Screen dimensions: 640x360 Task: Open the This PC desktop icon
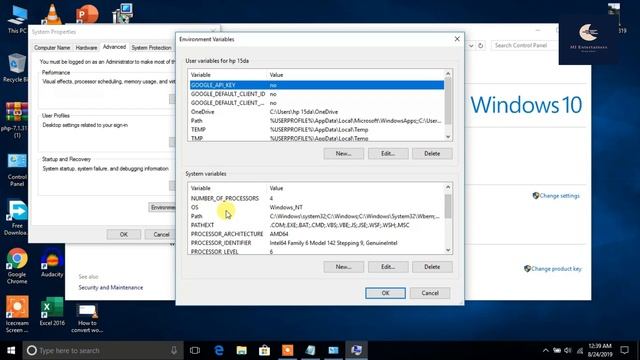[x=17, y=18]
